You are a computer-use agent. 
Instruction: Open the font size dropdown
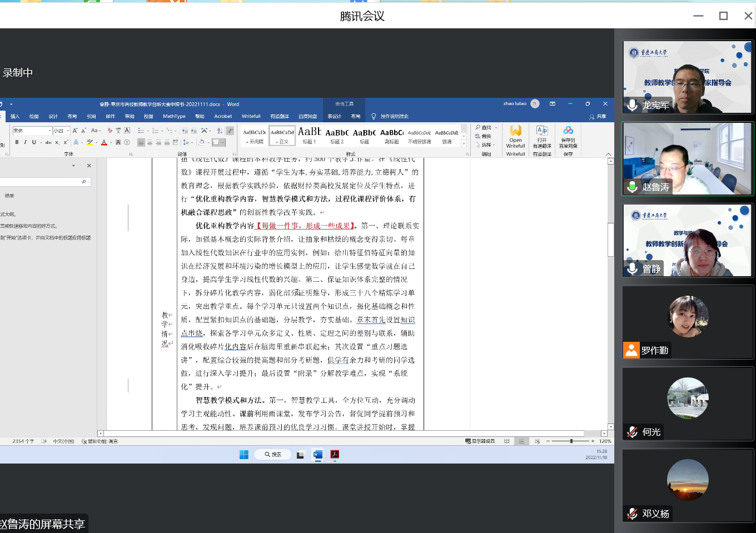pyautogui.click(x=68, y=131)
